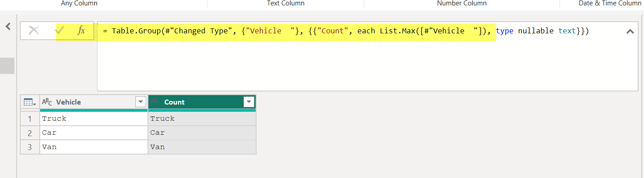Image resolution: width=644 pixels, height=178 pixels.
Task: Click the Number Column ribbon group label
Action: 462,3
